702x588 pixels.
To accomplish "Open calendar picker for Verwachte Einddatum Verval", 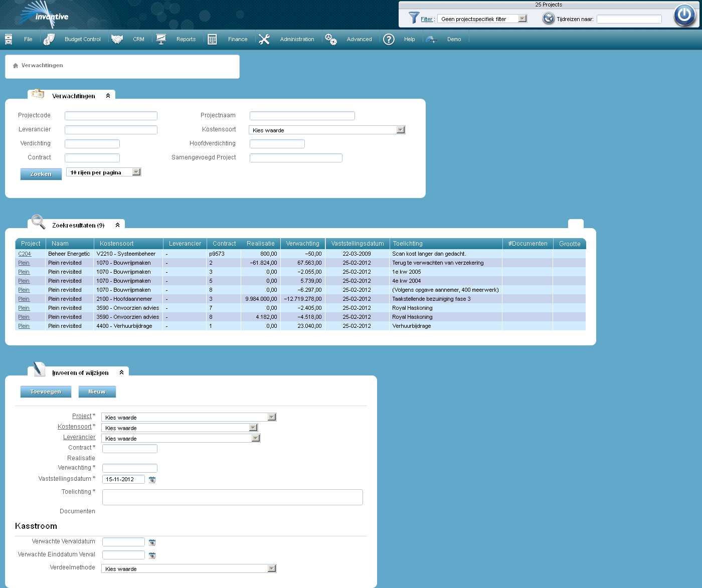I will (x=152, y=555).
